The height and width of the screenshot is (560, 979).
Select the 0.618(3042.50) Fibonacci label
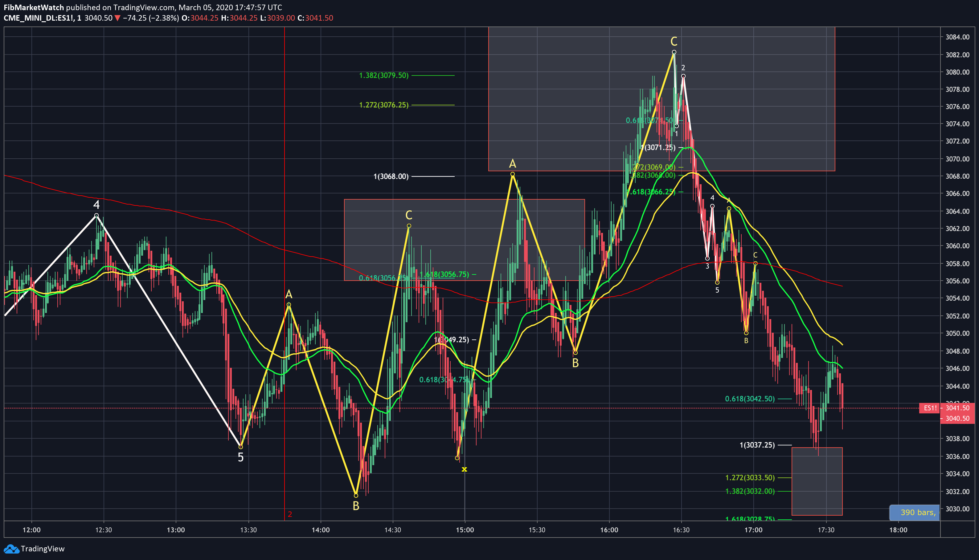click(x=750, y=399)
